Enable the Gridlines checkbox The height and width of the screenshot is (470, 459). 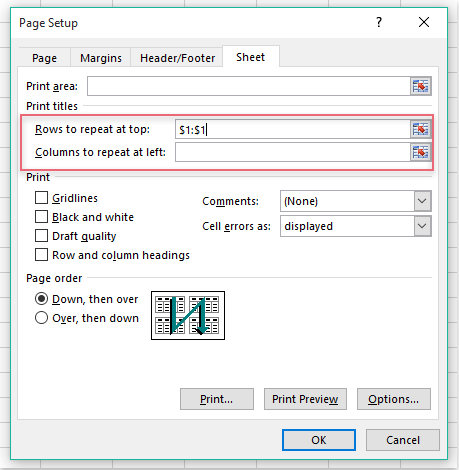tap(41, 198)
